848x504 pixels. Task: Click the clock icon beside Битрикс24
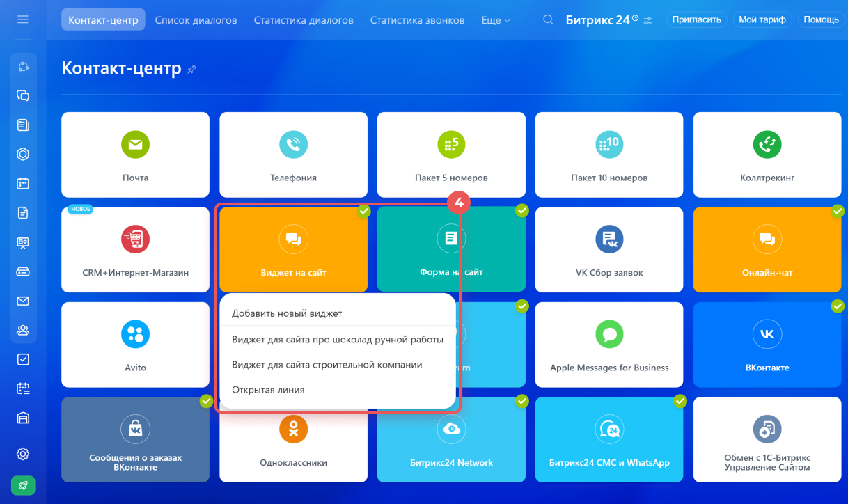tap(635, 19)
